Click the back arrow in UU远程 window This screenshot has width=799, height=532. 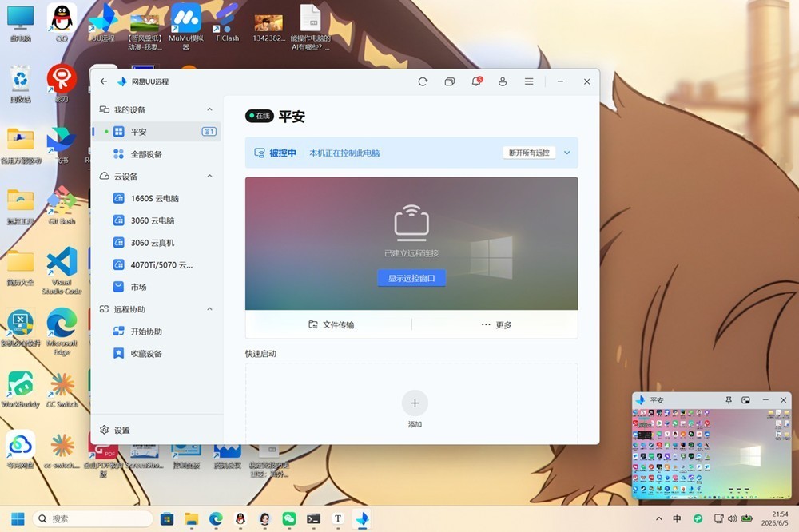pyautogui.click(x=103, y=81)
